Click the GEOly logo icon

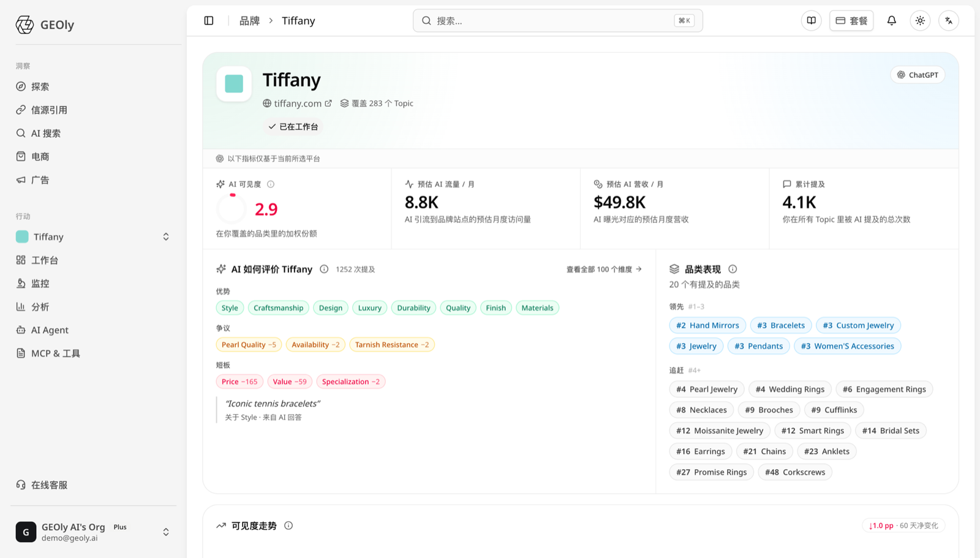pyautogui.click(x=24, y=25)
